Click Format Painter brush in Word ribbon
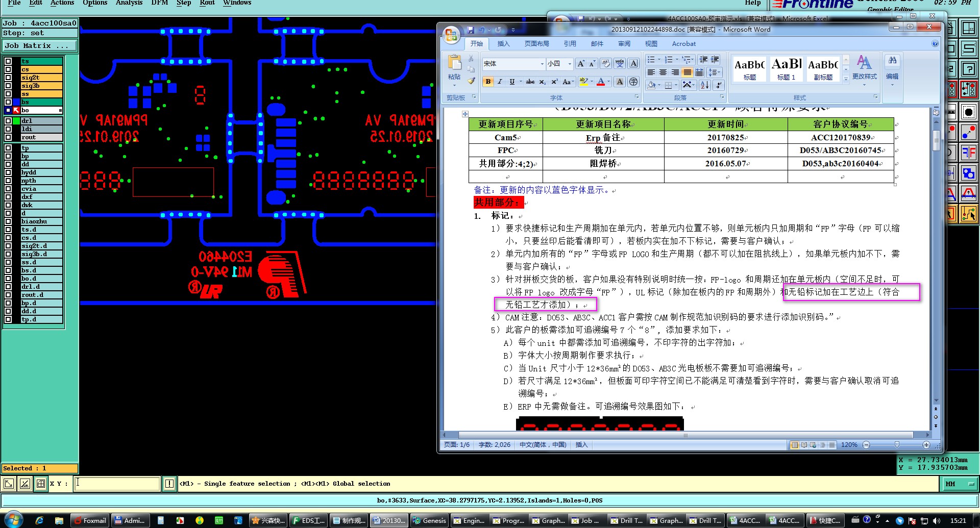Screen dimensions: 980x528 471,81
